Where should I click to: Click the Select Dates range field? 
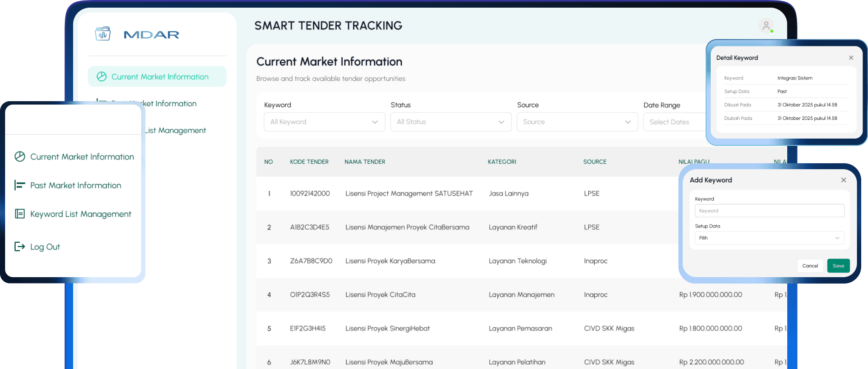pyautogui.click(x=675, y=122)
